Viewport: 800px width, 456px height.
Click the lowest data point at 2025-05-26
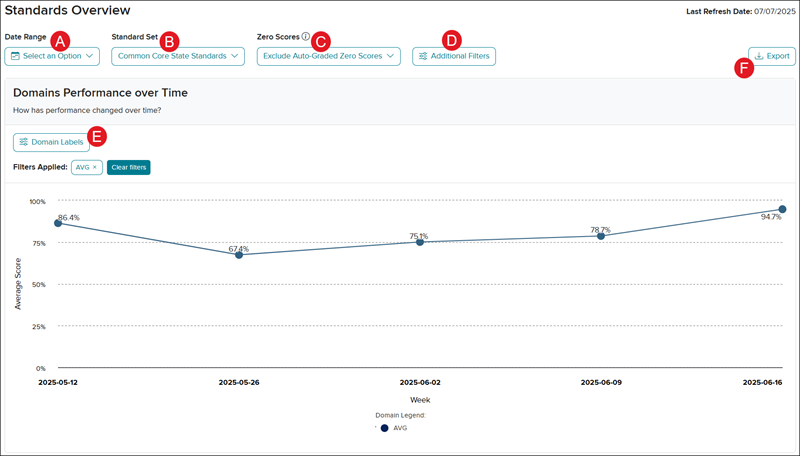[239, 255]
